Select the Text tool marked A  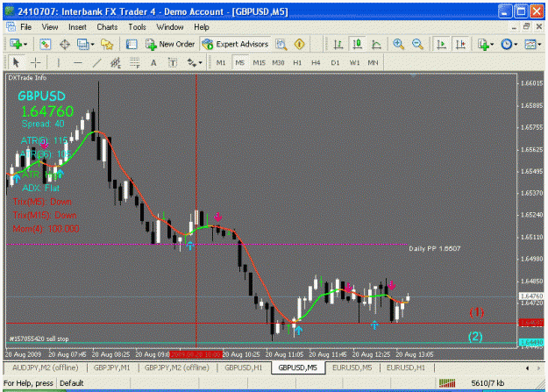pos(153,62)
